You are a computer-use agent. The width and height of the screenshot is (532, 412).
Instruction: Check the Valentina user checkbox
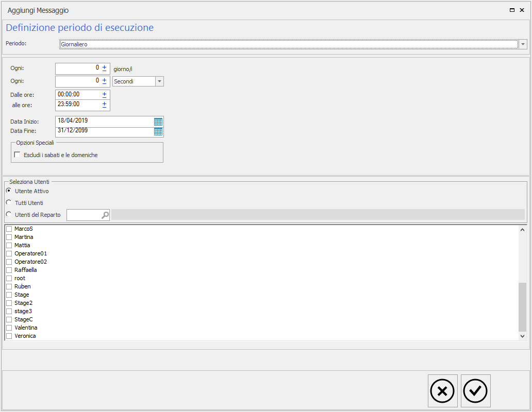(x=9, y=328)
